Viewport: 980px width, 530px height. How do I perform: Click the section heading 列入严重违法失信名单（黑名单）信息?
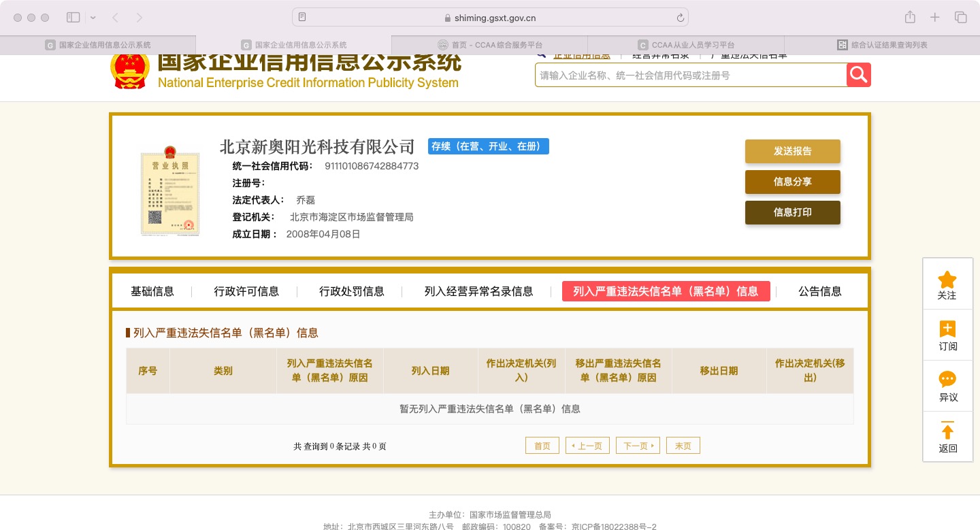(x=225, y=333)
